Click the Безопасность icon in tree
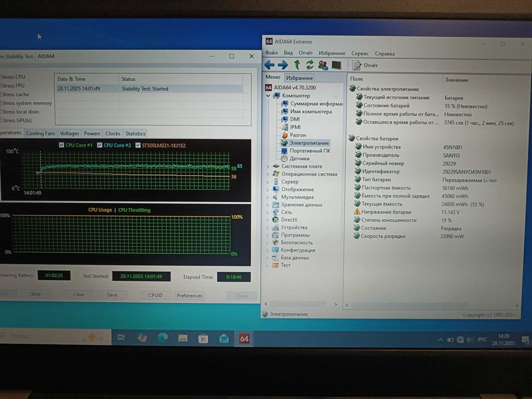This screenshot has height=399, width=532. click(275, 242)
